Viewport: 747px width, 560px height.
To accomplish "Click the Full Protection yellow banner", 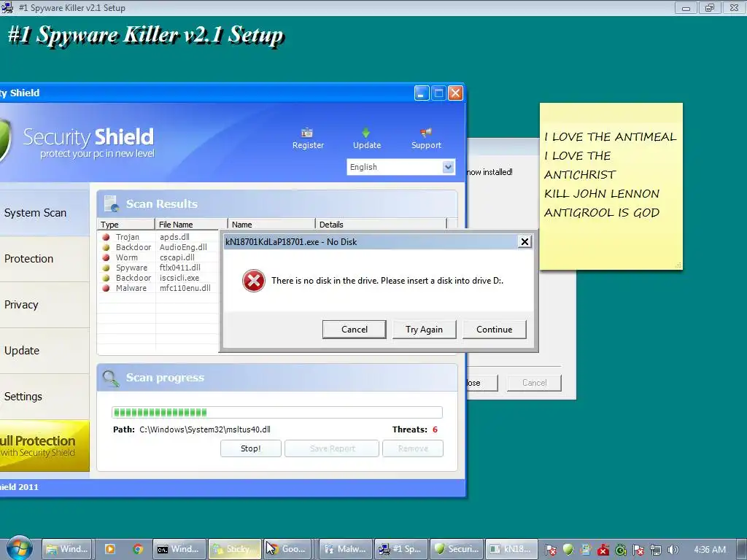I will (x=44, y=446).
